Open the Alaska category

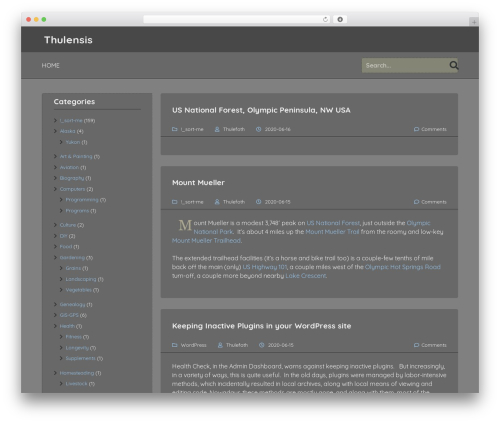(68, 131)
